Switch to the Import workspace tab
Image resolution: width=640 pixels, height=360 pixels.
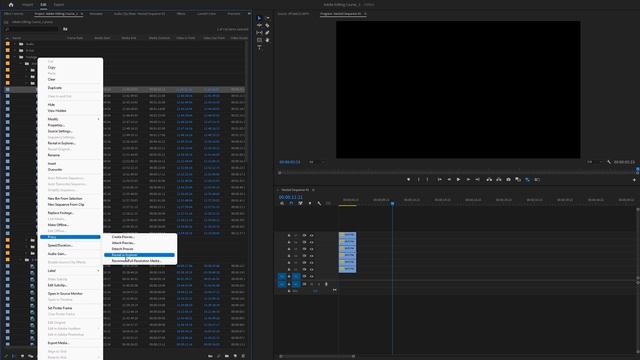click(x=27, y=4)
